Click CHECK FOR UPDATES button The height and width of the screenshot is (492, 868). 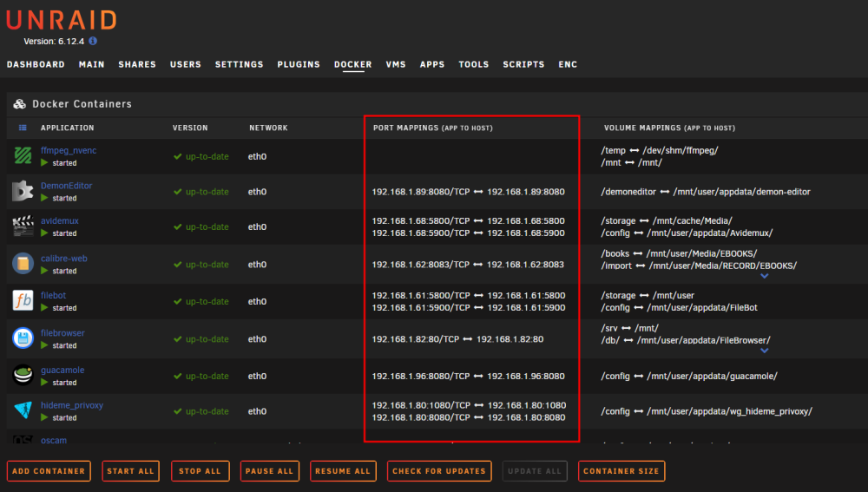pyautogui.click(x=439, y=471)
